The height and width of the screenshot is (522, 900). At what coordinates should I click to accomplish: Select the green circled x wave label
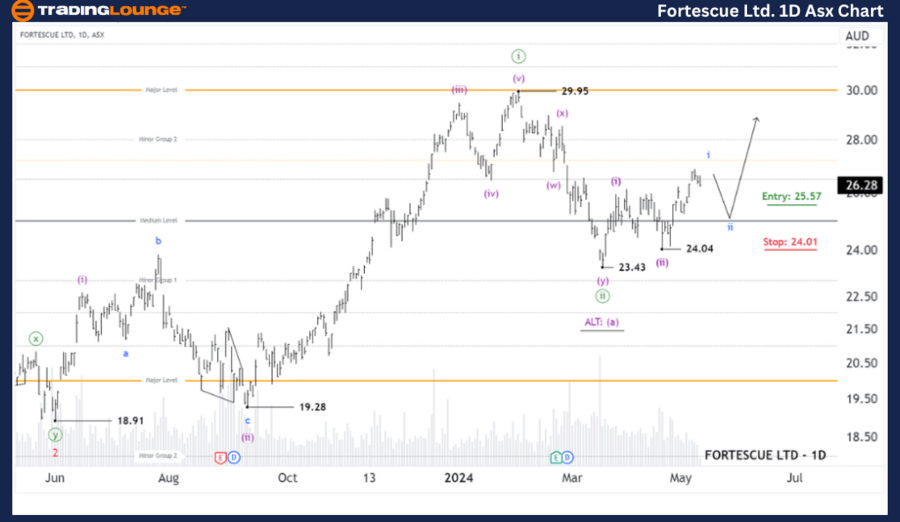[x=36, y=339]
